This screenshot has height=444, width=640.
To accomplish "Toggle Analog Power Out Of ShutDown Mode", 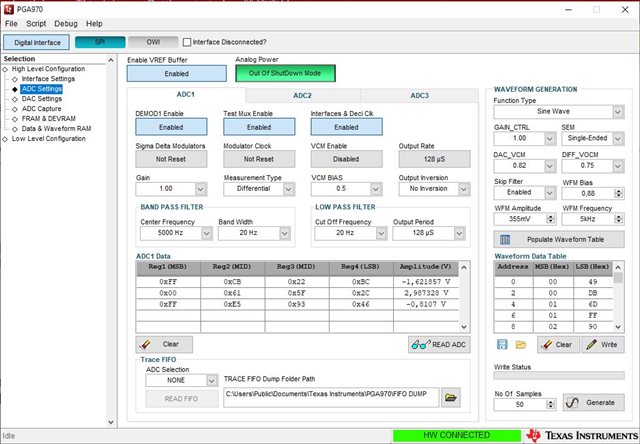I will [x=285, y=73].
